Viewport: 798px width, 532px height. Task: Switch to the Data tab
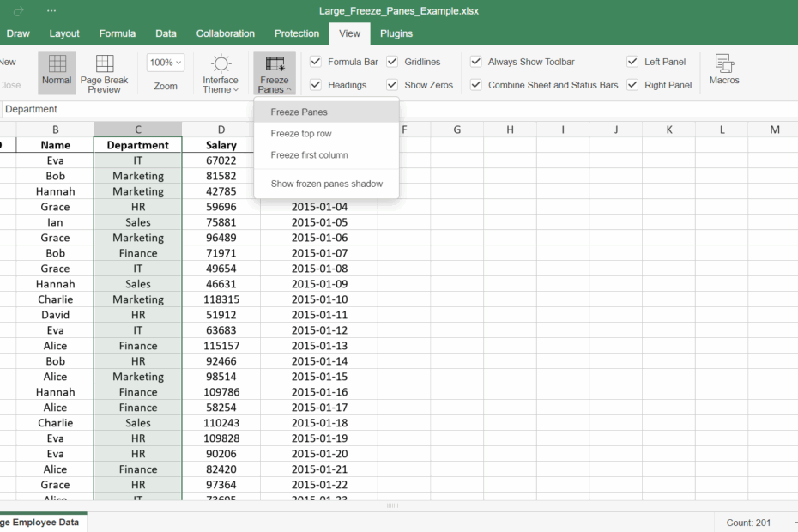tap(166, 33)
